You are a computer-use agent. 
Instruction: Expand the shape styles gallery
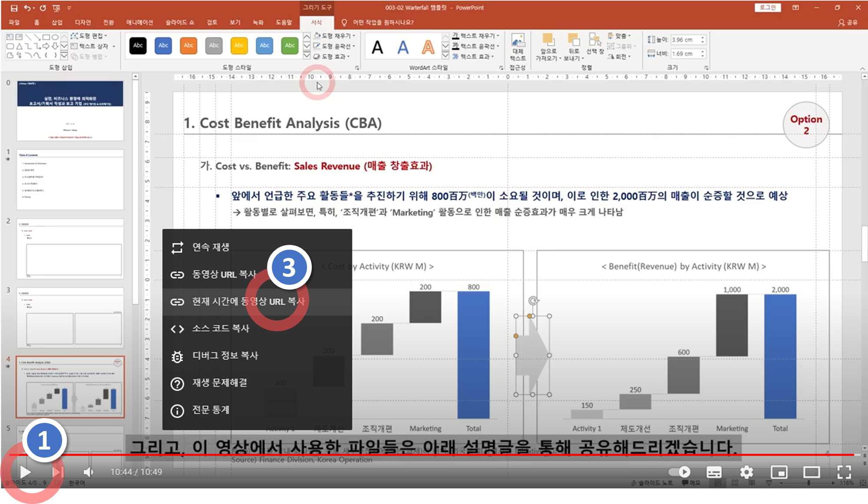click(307, 56)
